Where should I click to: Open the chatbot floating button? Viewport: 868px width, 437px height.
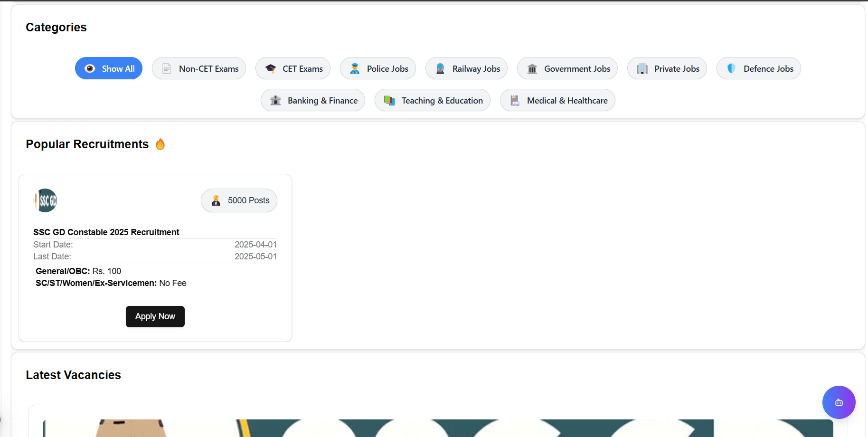tap(839, 402)
